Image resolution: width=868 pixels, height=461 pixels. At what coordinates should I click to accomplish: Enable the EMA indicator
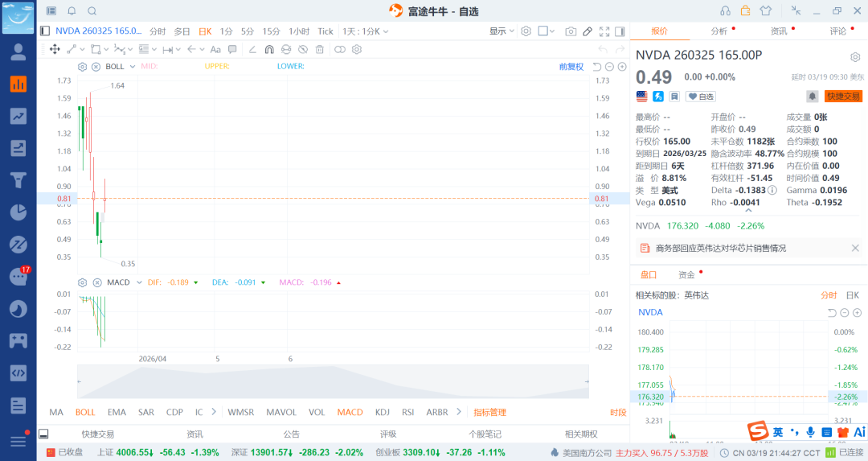coord(117,412)
